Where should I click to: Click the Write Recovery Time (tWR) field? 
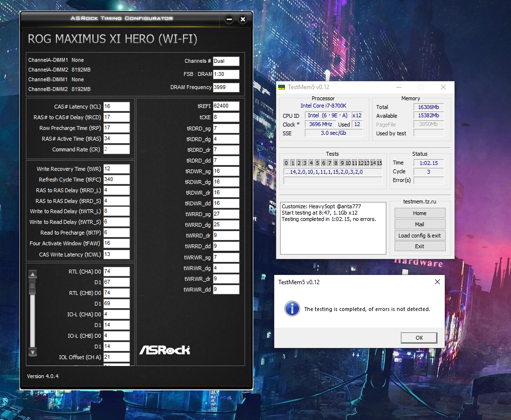tap(117, 169)
